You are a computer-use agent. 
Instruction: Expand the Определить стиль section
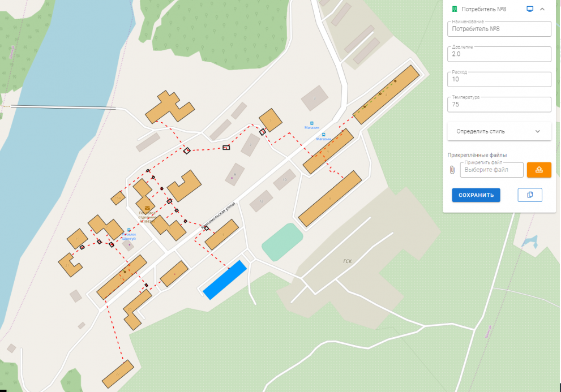tap(499, 131)
